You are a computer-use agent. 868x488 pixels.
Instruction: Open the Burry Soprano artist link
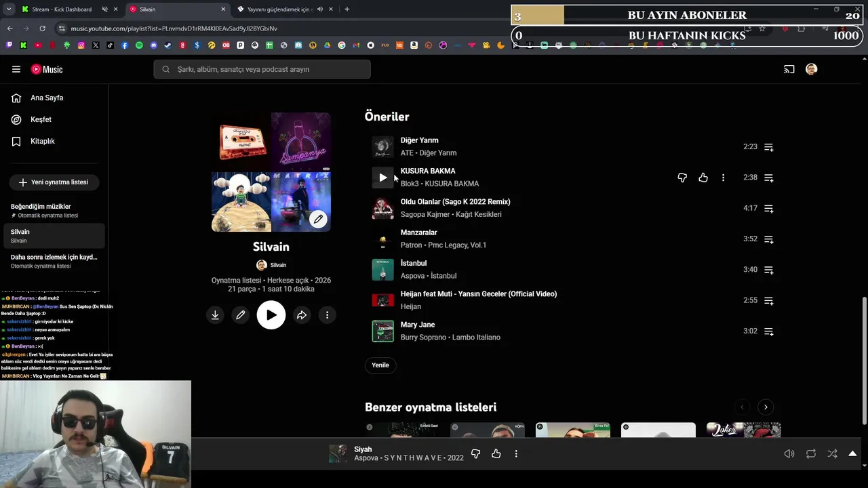(x=424, y=338)
